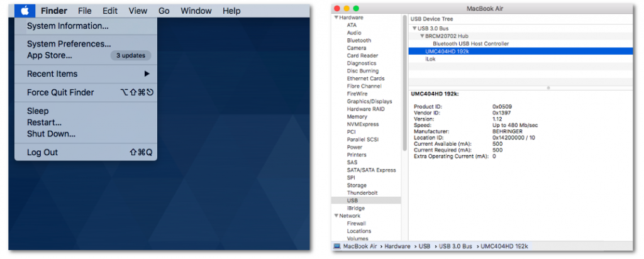Select PCI in sidebar

tap(351, 132)
